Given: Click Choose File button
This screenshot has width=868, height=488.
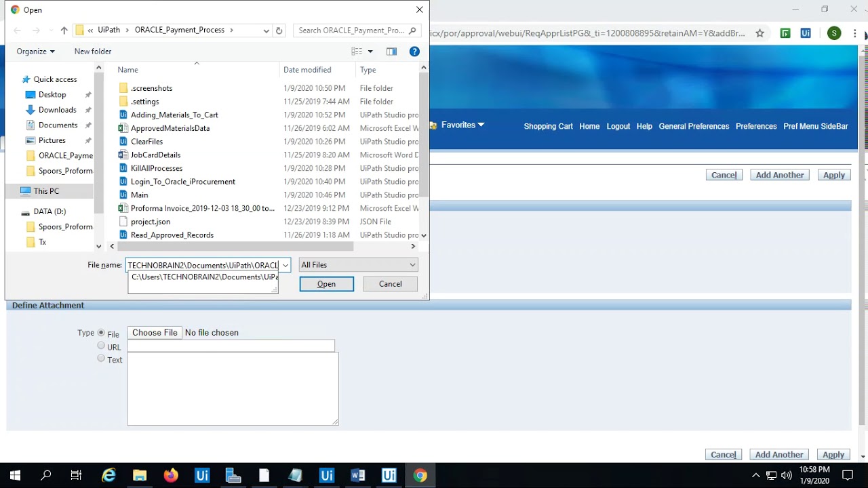Looking at the screenshot, I should tap(155, 333).
